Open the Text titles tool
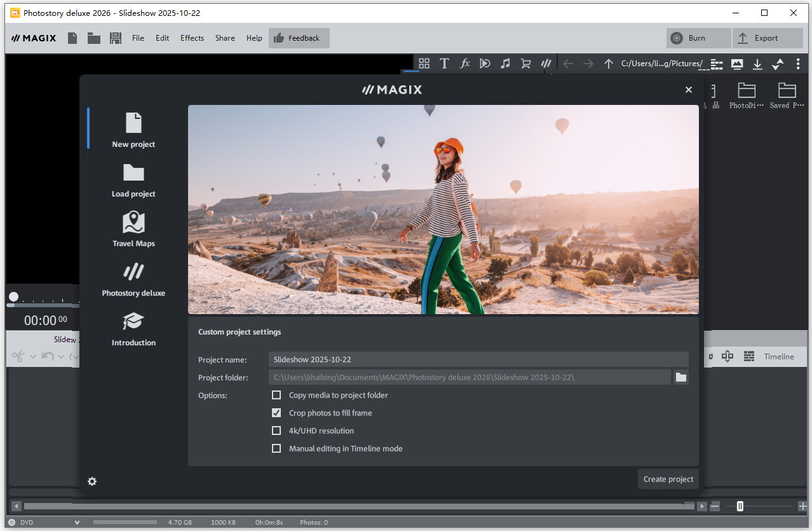 coord(444,63)
